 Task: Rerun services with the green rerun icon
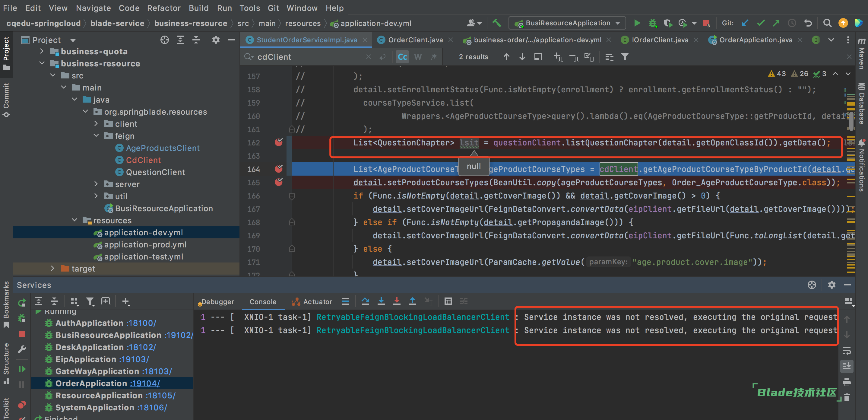click(x=22, y=303)
